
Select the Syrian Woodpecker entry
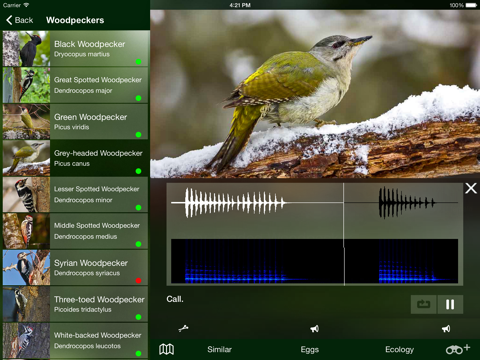pos(75,267)
